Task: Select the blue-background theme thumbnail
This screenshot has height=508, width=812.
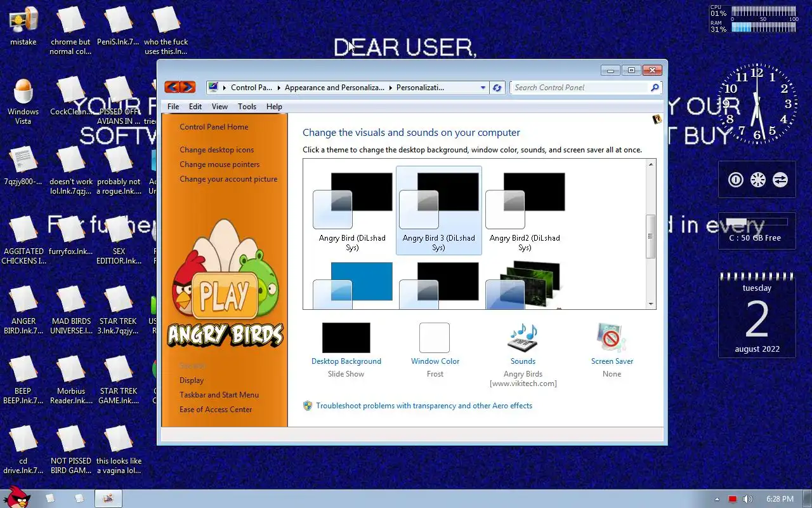Action: click(352, 284)
